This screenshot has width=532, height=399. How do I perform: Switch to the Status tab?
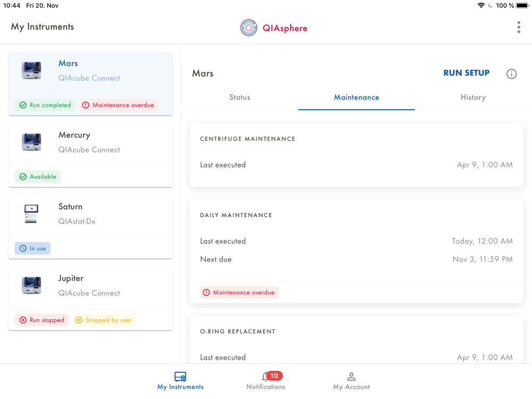tap(239, 97)
